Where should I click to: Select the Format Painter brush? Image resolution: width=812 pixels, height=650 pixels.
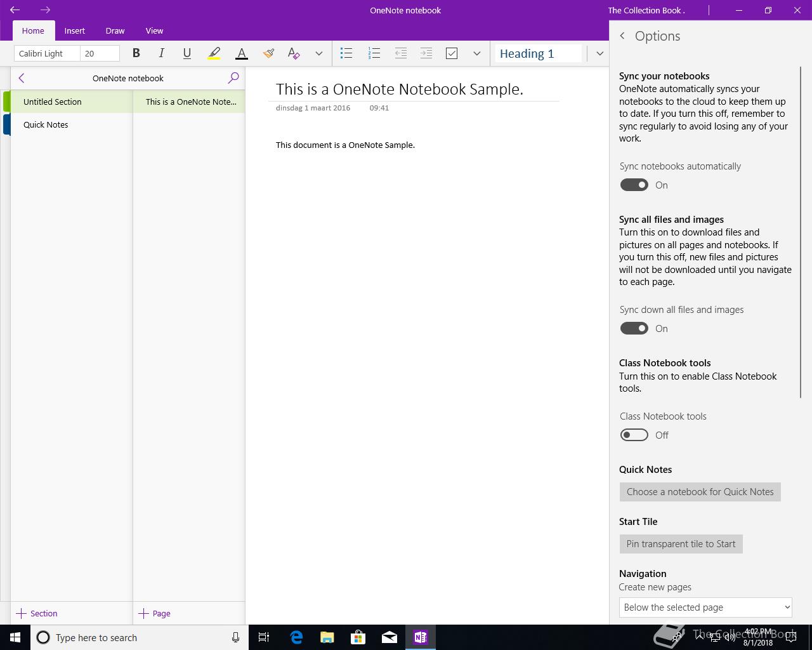[x=268, y=53]
